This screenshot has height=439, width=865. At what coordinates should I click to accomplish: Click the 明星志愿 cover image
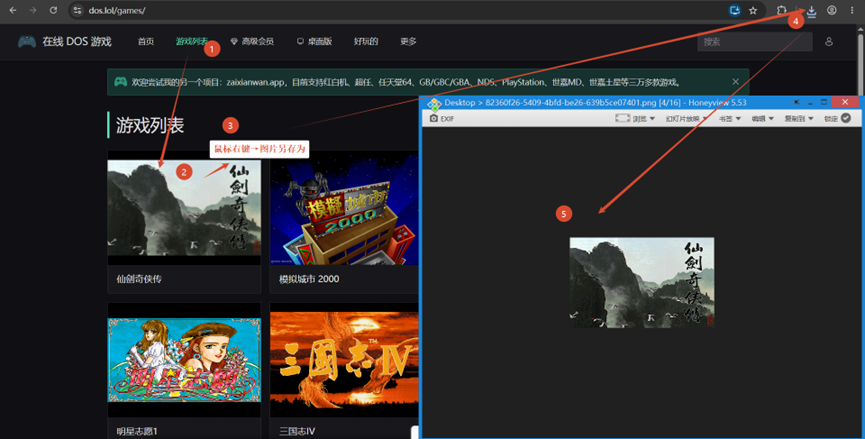(x=184, y=360)
